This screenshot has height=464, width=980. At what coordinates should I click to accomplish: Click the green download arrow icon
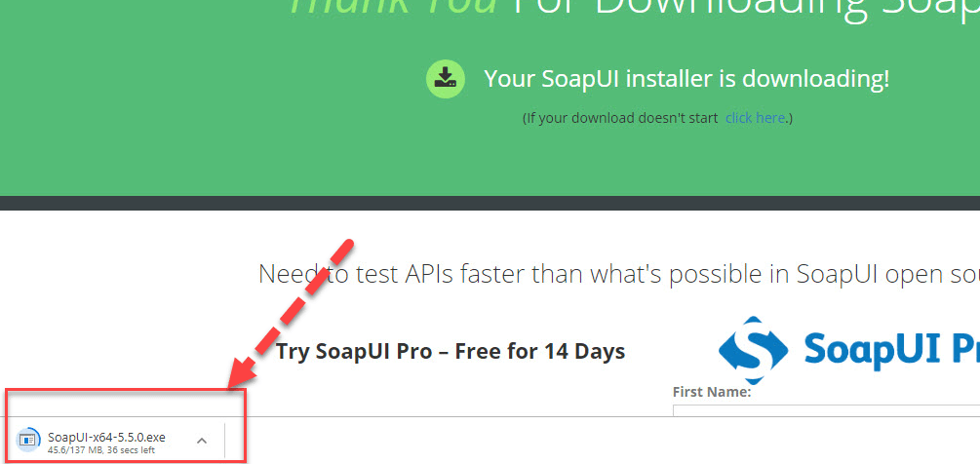coord(445,79)
